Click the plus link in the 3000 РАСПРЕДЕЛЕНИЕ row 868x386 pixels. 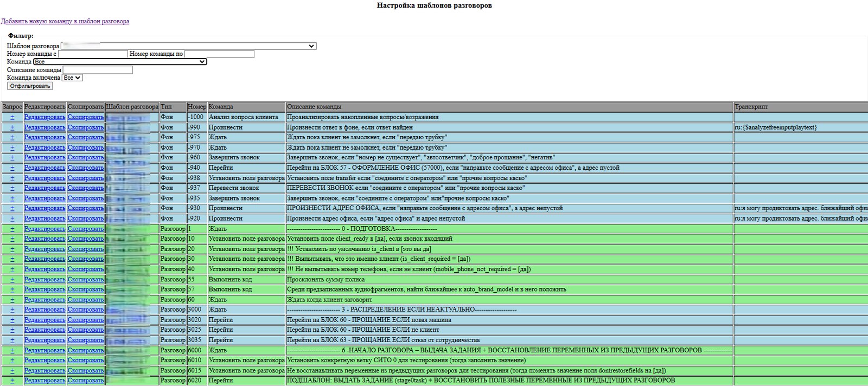pos(12,310)
